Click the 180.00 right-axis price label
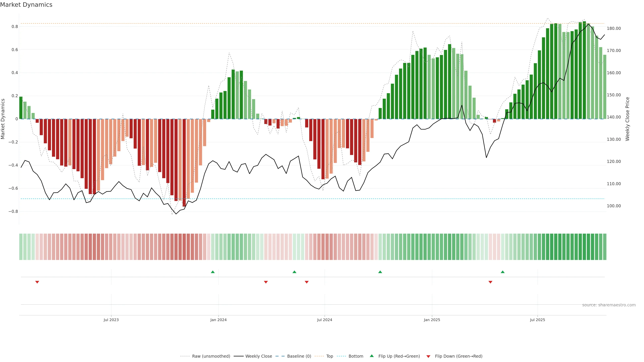The height and width of the screenshot is (362, 644). 614,28
